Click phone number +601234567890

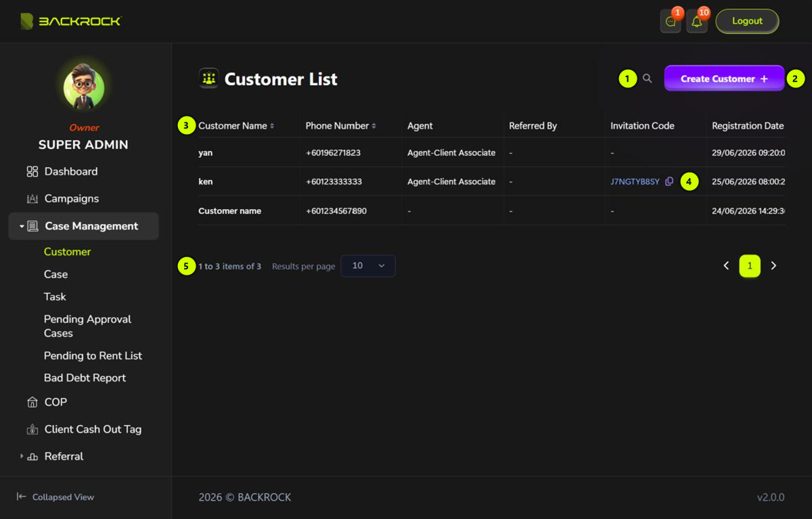(x=336, y=210)
